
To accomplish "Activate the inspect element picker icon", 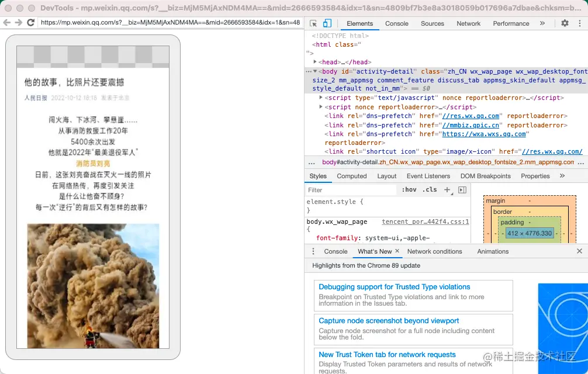I will [313, 23].
